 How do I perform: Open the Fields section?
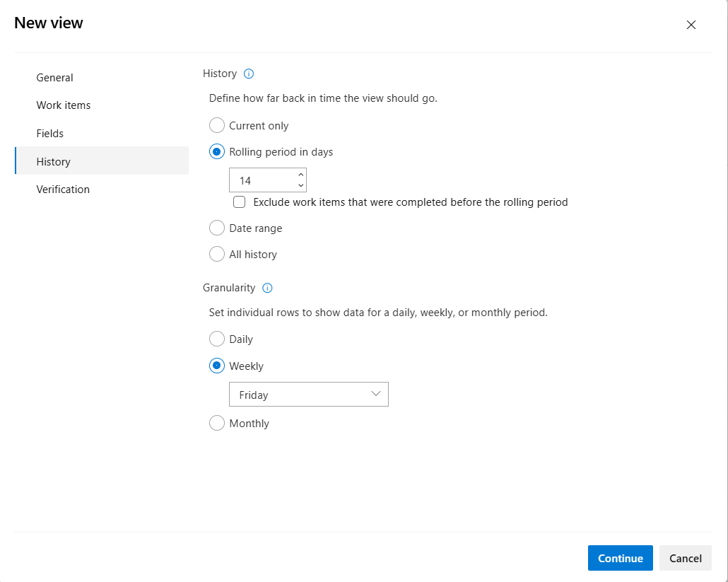tap(50, 133)
